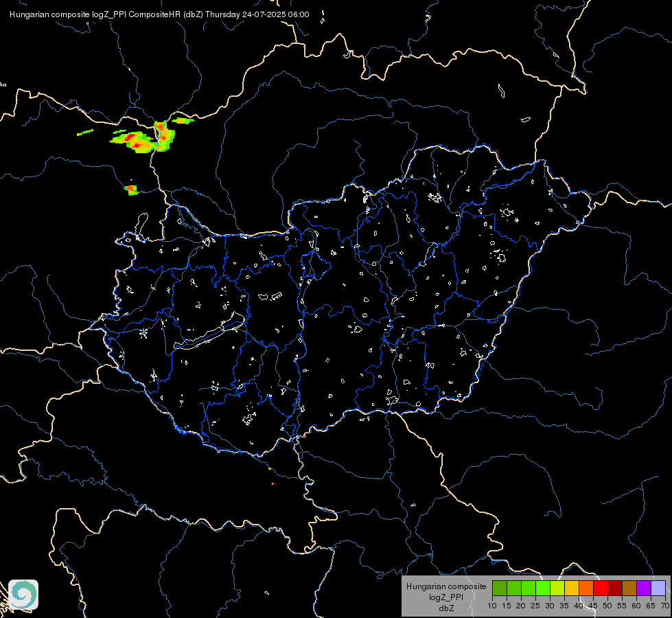Select the 30–35 dBZ yellow-green legend swatch

pos(557,588)
